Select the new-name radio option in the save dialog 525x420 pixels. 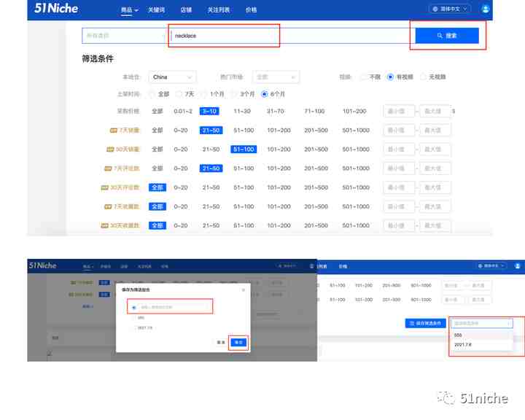tap(134, 307)
